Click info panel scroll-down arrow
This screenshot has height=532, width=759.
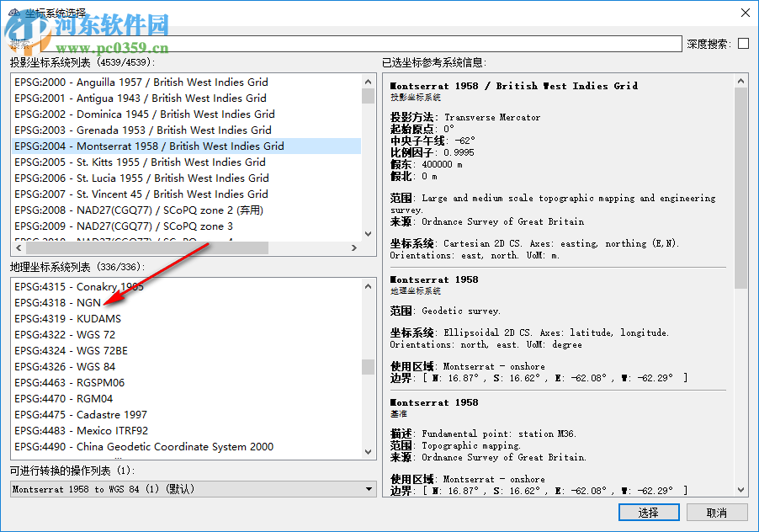point(740,489)
